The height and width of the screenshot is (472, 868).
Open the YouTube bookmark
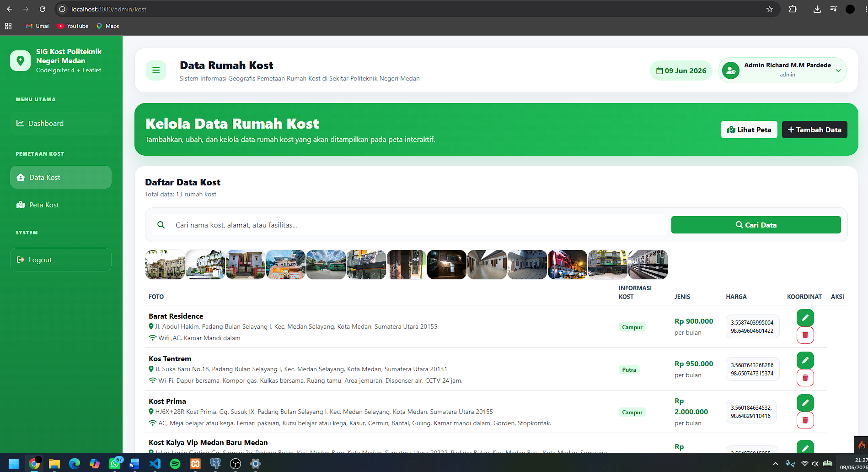coord(73,26)
